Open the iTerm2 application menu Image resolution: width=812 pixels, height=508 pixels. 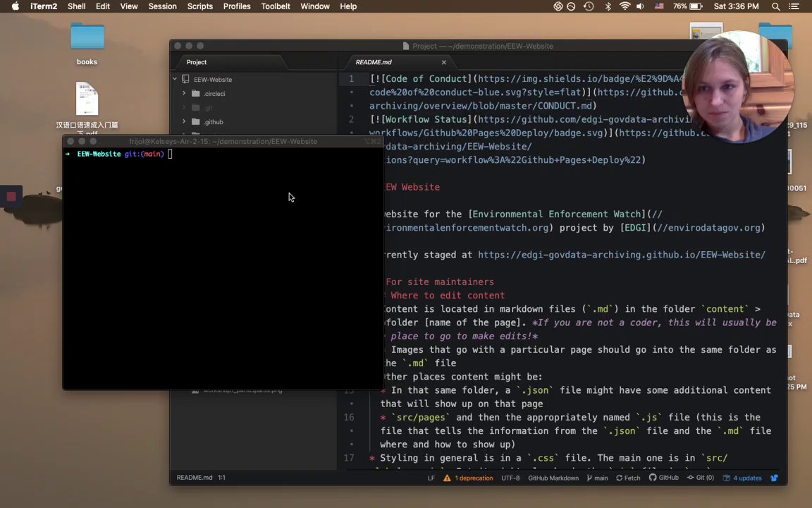(44, 6)
